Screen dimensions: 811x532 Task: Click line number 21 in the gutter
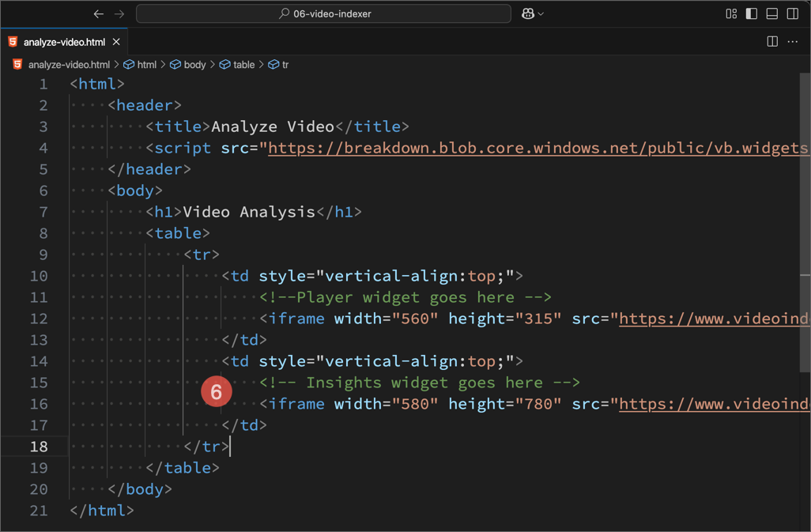[x=39, y=511]
